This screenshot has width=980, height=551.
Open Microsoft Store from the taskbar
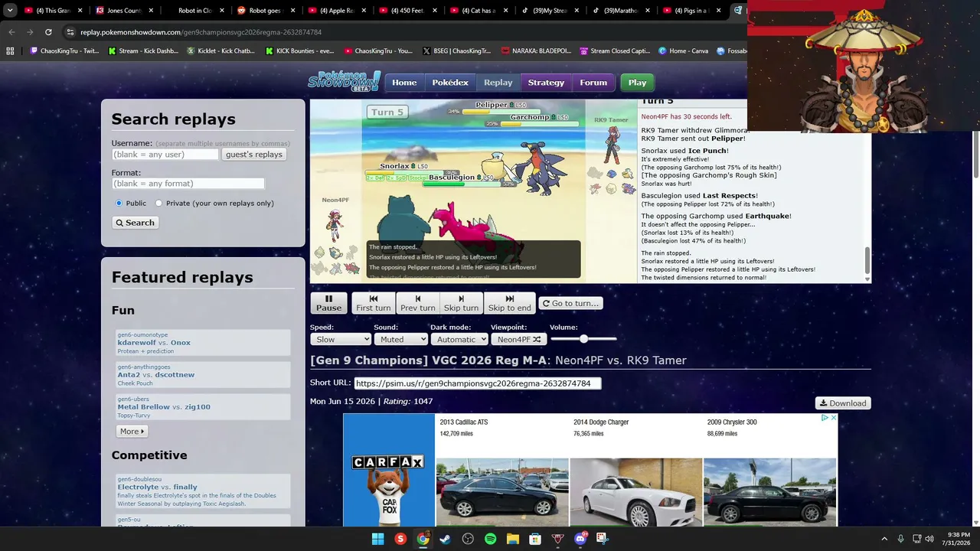(x=535, y=539)
